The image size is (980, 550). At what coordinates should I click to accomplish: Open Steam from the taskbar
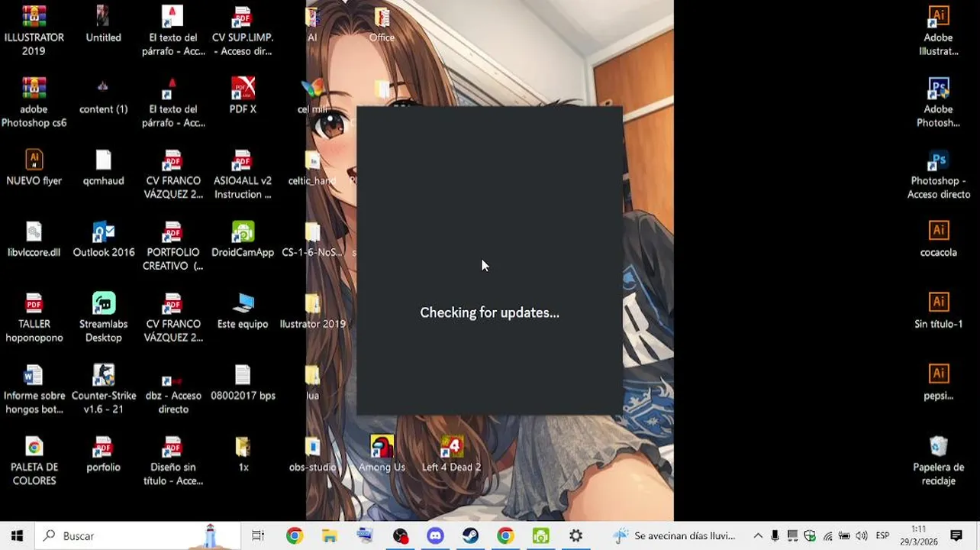tap(470, 536)
